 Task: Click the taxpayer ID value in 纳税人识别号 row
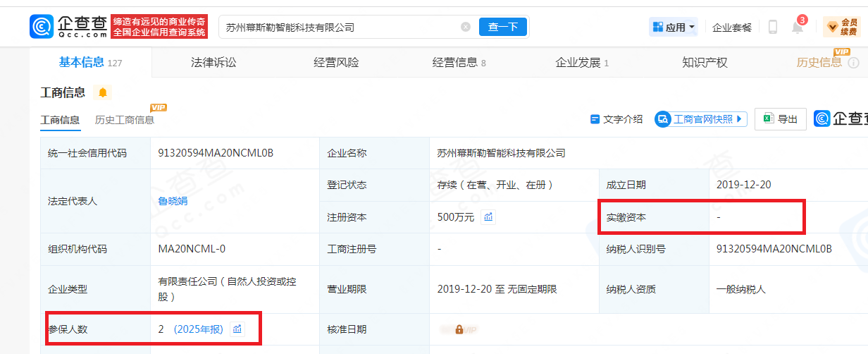click(774, 249)
